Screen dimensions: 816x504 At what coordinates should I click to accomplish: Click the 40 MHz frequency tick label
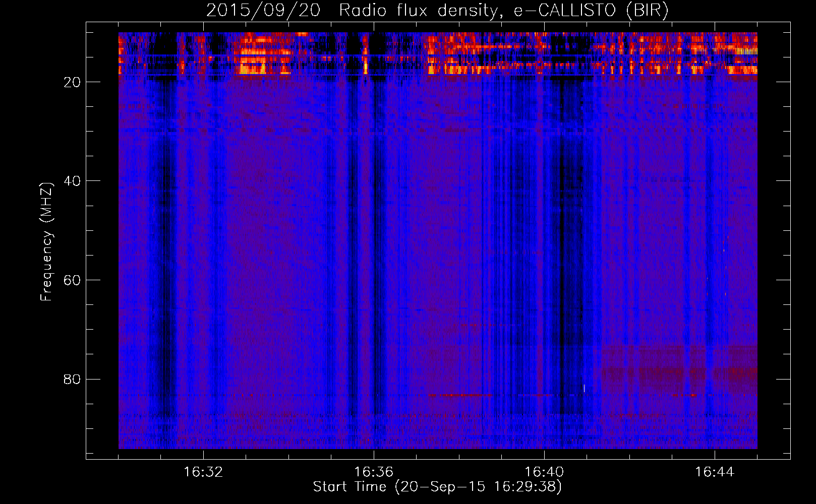click(73, 181)
